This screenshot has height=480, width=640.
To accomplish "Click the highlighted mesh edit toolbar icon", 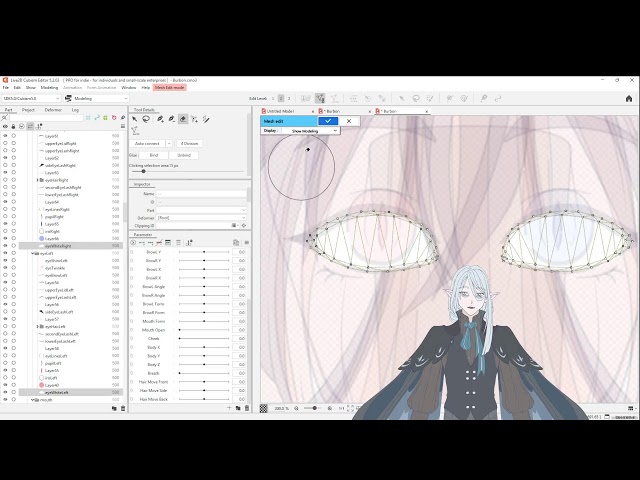I will pyautogui.click(x=320, y=98).
